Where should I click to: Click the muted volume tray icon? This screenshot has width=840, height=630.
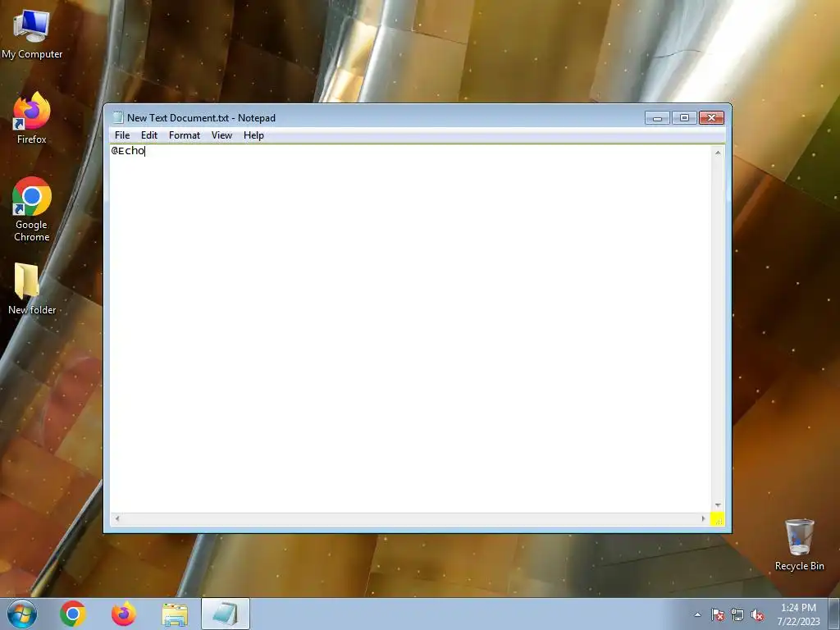(x=757, y=614)
